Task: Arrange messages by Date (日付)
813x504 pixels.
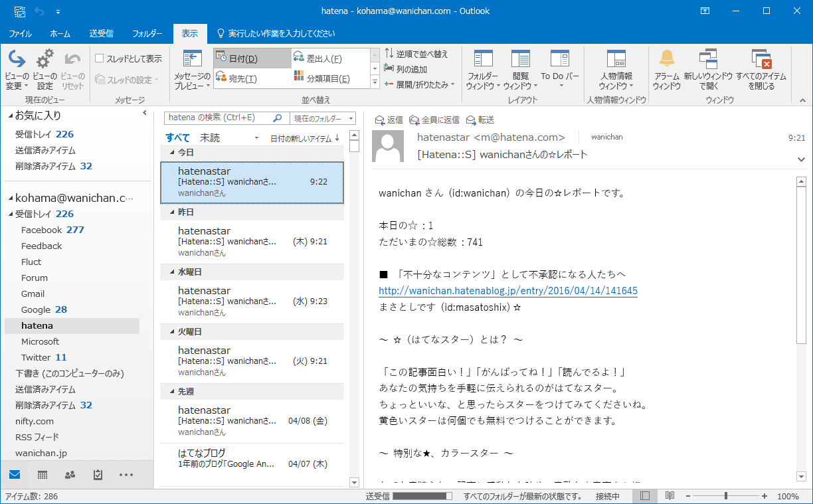Action: click(252, 59)
